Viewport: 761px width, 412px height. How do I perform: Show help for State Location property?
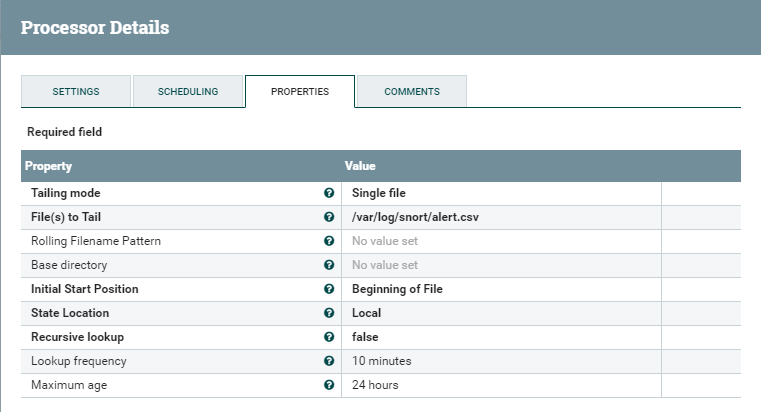tap(329, 313)
